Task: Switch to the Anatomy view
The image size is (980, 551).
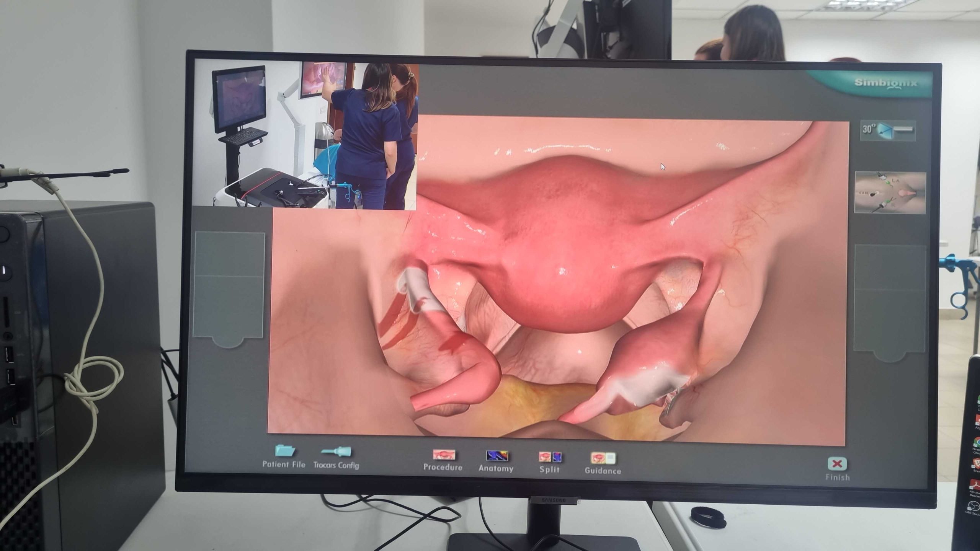Action: pyautogui.click(x=497, y=456)
